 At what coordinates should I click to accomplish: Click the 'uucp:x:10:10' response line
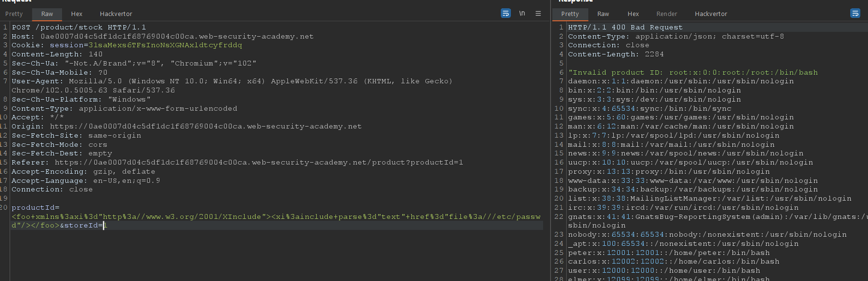[x=691, y=163]
